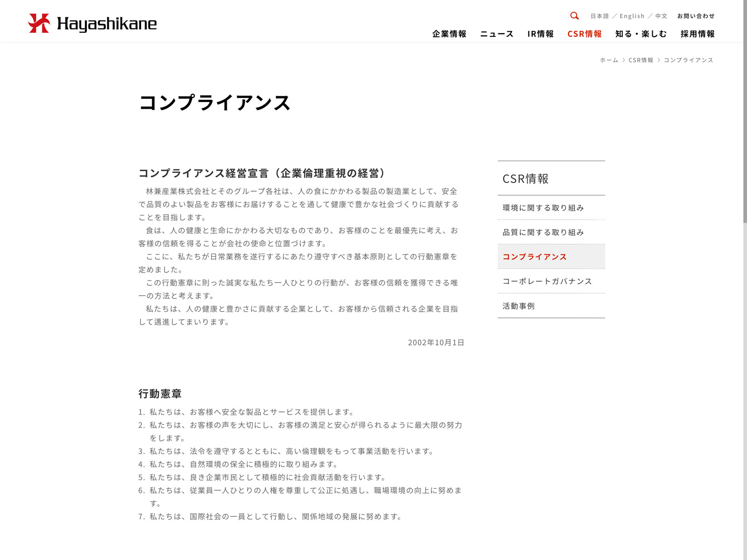Click the Hayashikane logo
This screenshot has height=560, width=747.
click(92, 23)
